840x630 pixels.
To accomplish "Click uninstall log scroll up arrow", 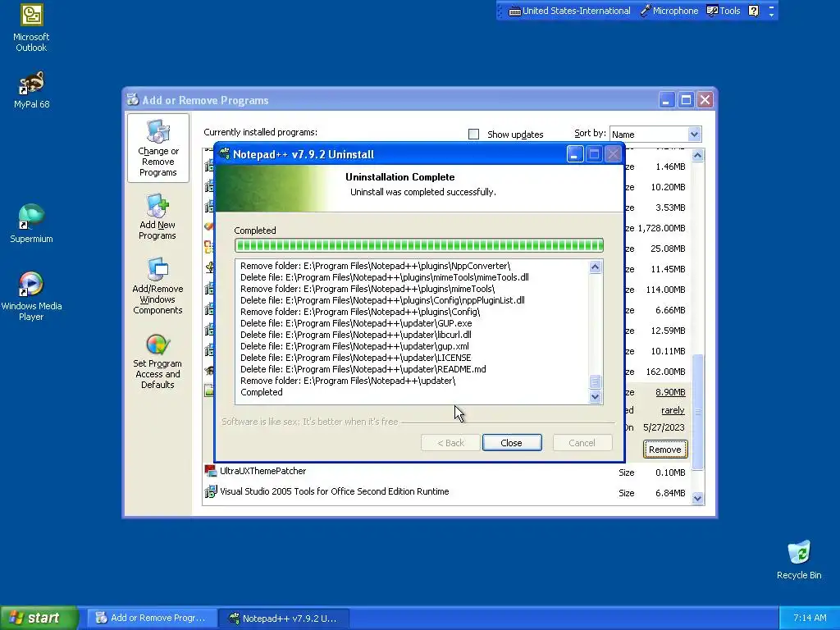I will 596,267.
